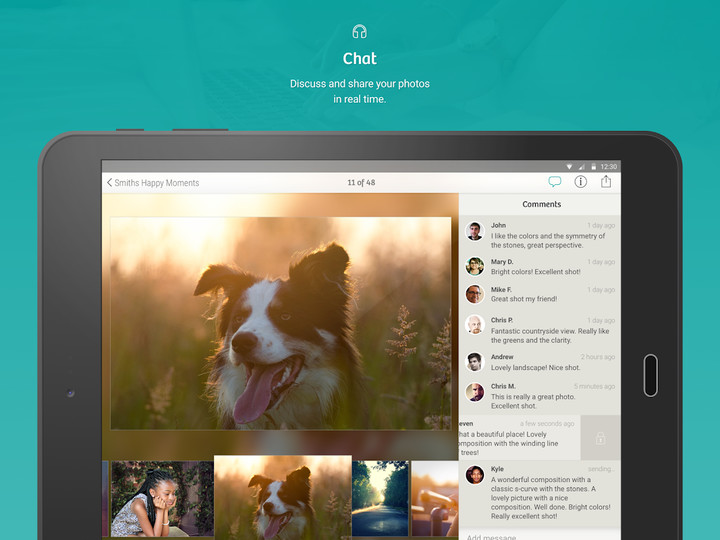
Task: Tap the info circle icon
Action: click(x=580, y=182)
